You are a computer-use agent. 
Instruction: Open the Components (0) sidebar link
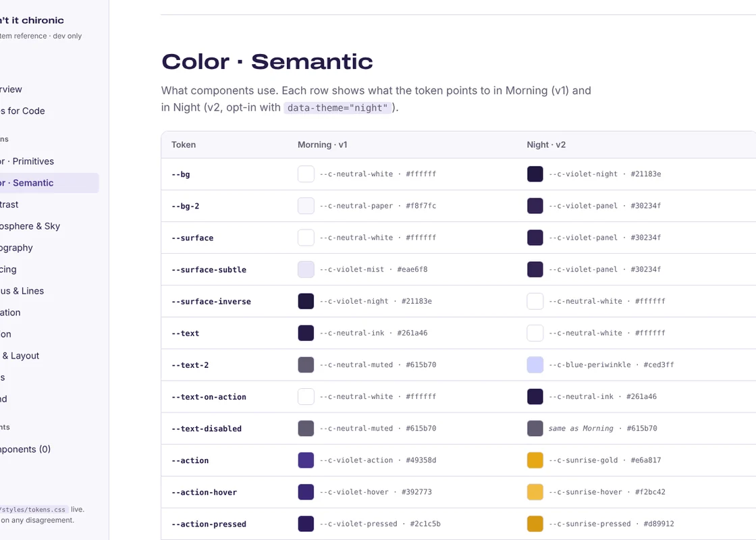click(x=25, y=450)
